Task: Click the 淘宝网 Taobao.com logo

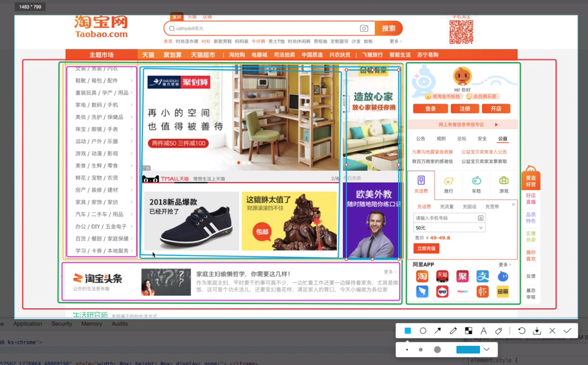Action: [x=101, y=26]
